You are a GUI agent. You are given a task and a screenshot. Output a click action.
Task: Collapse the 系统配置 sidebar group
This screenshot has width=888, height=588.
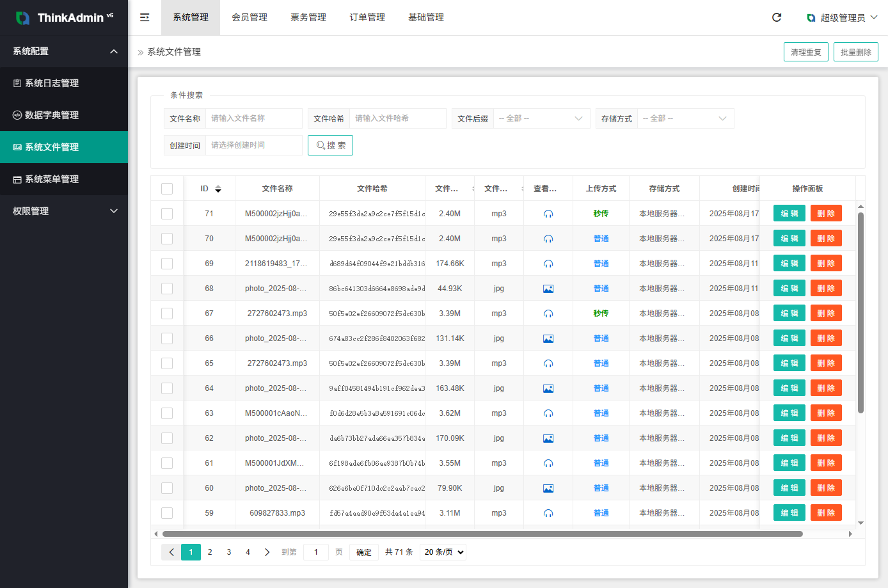point(64,51)
